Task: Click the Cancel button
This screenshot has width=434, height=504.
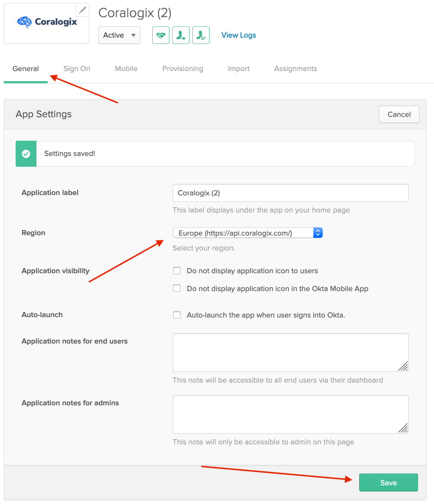Action: (399, 114)
